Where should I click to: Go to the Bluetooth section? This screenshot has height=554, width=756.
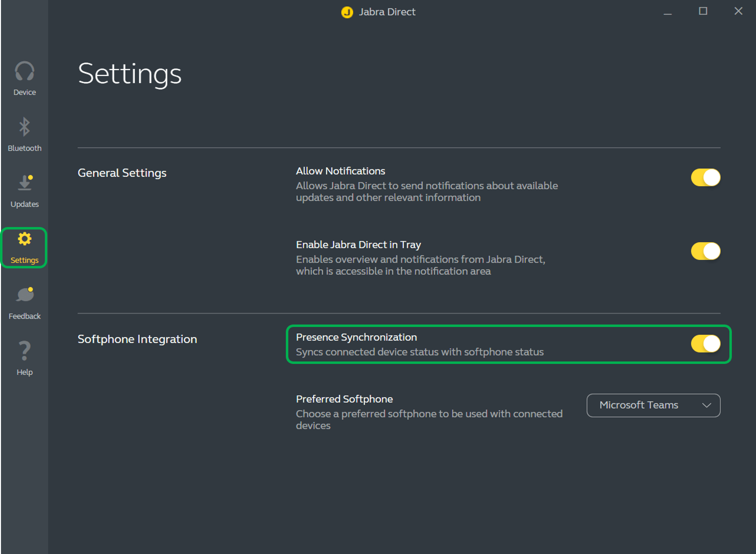tap(24, 134)
